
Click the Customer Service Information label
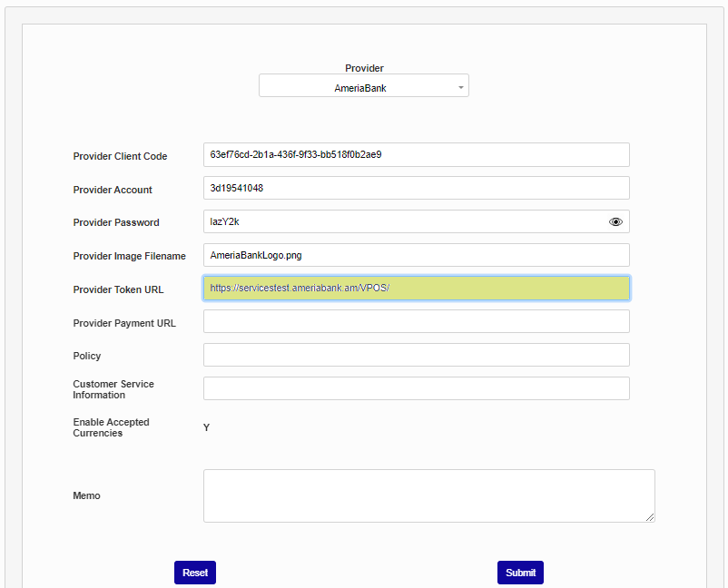[113, 389]
